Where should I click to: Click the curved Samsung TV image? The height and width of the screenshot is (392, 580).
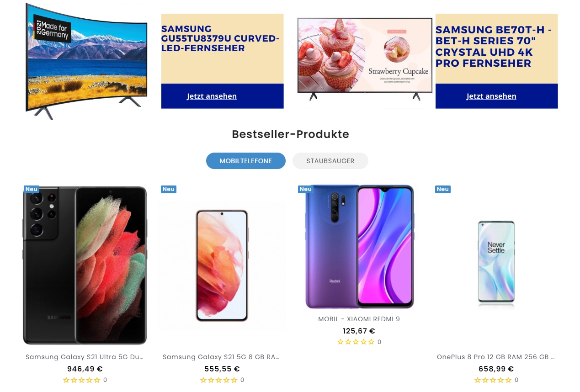click(x=87, y=61)
